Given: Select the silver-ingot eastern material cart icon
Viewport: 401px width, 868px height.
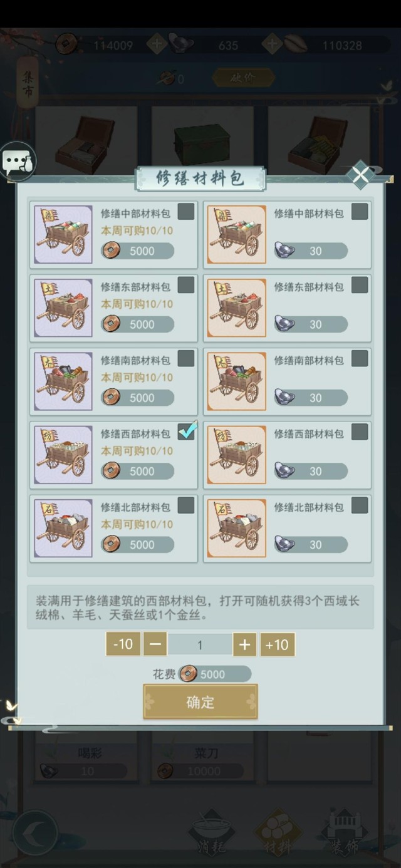Looking at the screenshot, I should pos(237,308).
